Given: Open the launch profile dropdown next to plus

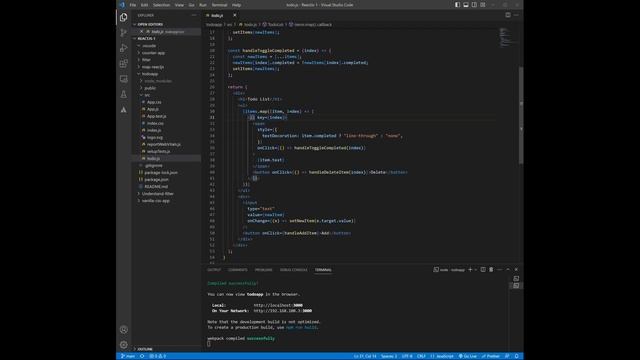Looking at the screenshot, I should pos(476,270).
